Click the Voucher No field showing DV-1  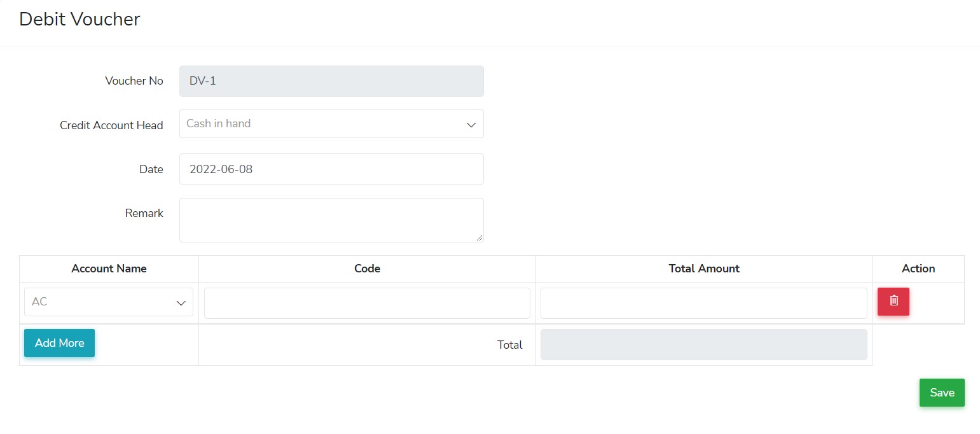(x=331, y=81)
